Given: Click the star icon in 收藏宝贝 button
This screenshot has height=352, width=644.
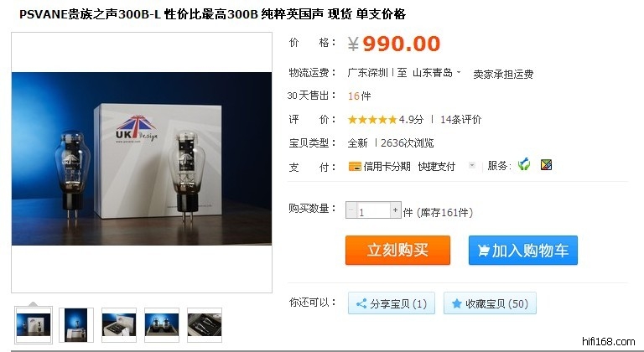Looking at the screenshot, I should pyautogui.click(x=457, y=303).
